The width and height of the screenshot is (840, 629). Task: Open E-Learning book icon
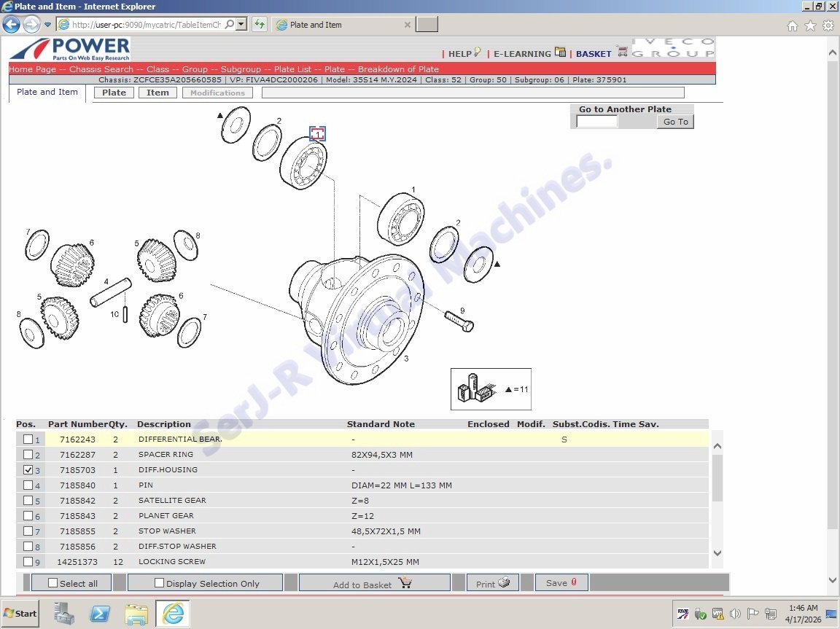(560, 52)
